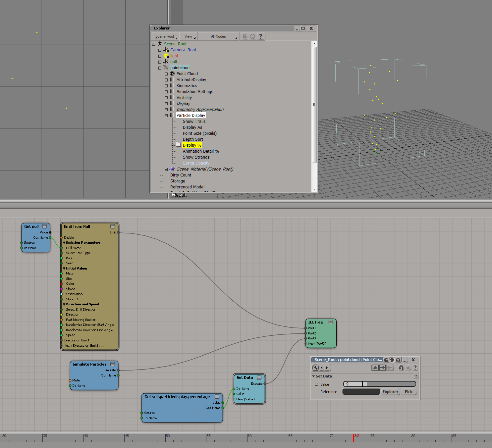Click the Set Data section help icon
The image size is (492, 448).
(x=416, y=376)
